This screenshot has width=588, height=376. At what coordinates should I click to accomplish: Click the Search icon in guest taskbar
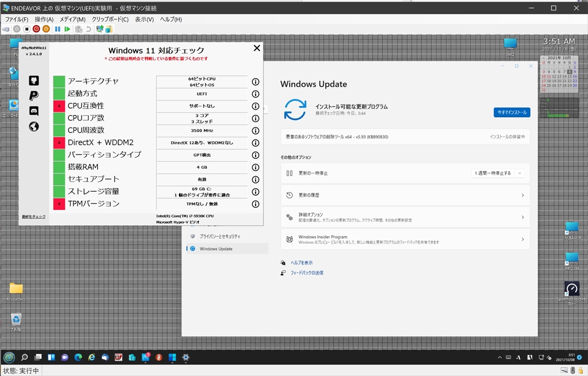(x=24, y=357)
